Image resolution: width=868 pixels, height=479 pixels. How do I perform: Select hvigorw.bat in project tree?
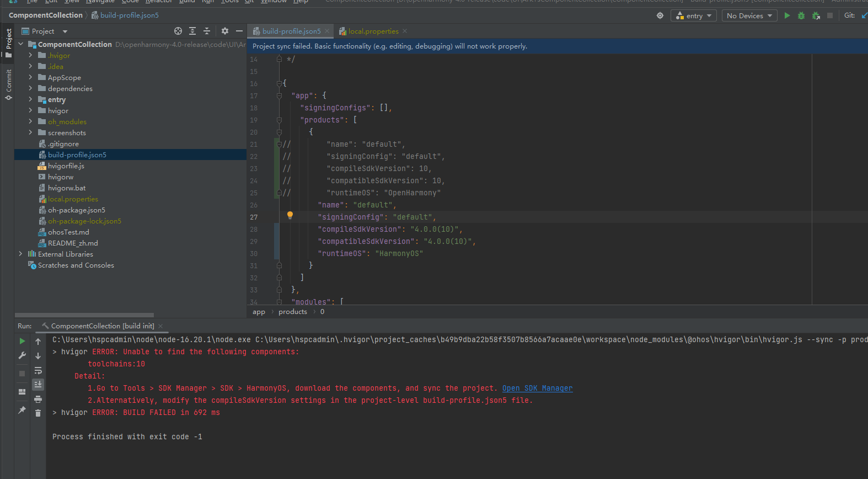(67, 188)
